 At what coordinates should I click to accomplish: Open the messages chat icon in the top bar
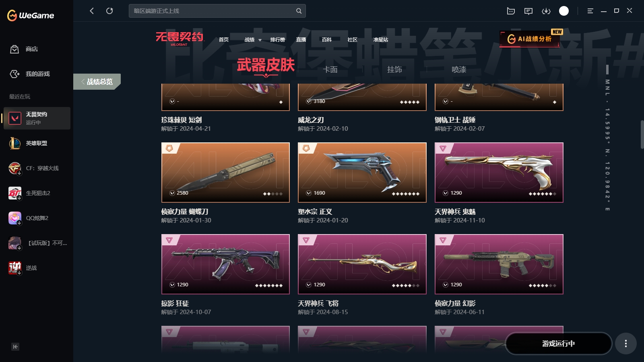tap(528, 11)
